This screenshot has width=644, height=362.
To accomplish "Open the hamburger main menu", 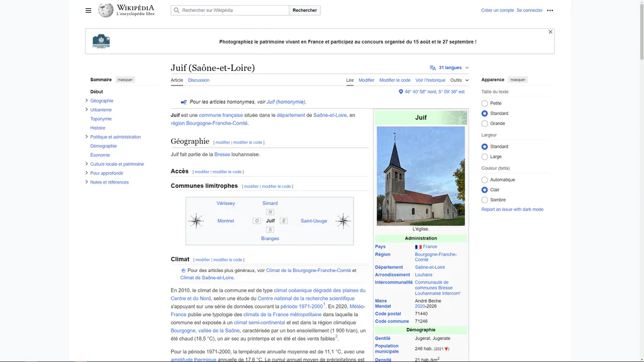I will 88,10.
